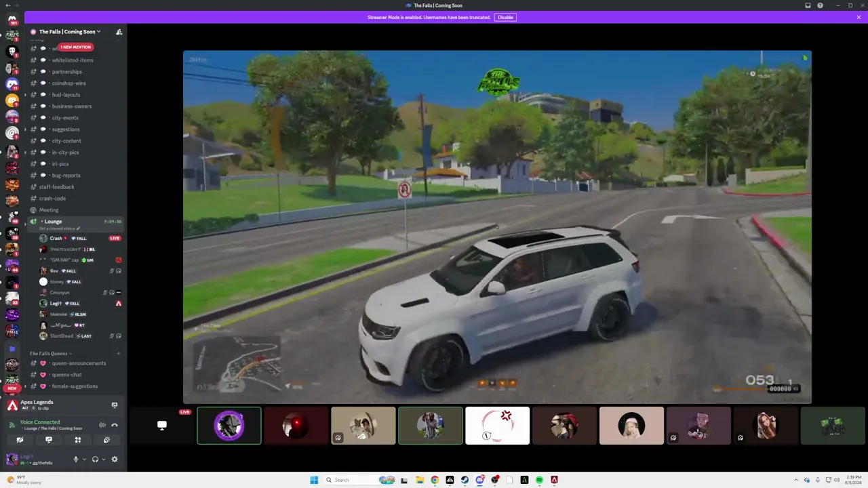Toggle the camera on/off button
The width and height of the screenshot is (868, 488).
click(20, 440)
